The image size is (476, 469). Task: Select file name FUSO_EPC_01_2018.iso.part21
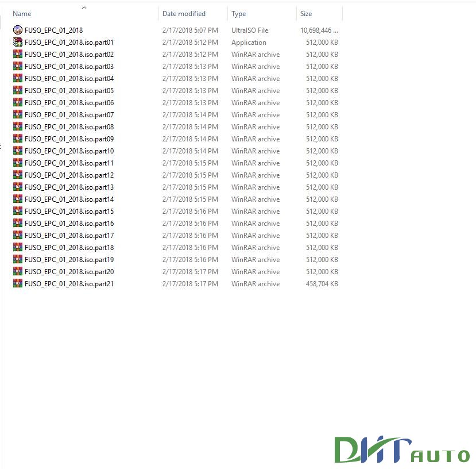point(69,284)
